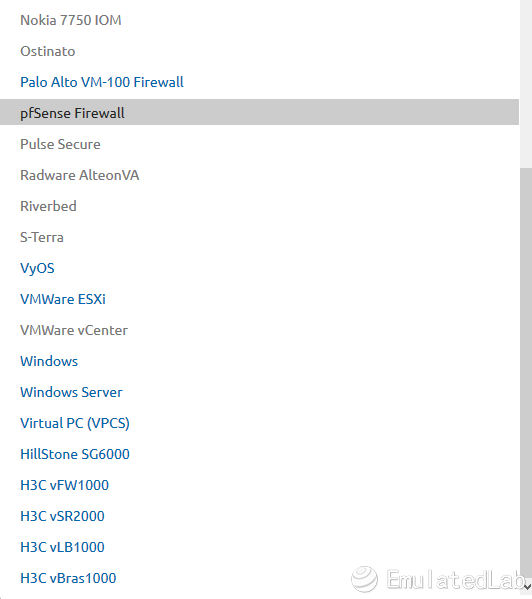Pick VMWare ESXi from the list

pyautogui.click(x=259, y=299)
